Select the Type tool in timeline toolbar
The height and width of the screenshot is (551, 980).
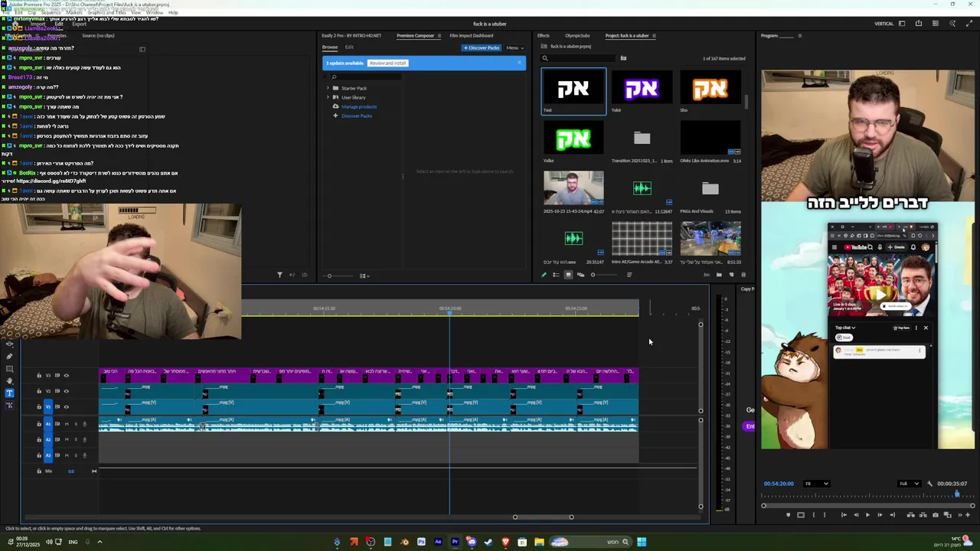[x=9, y=393]
